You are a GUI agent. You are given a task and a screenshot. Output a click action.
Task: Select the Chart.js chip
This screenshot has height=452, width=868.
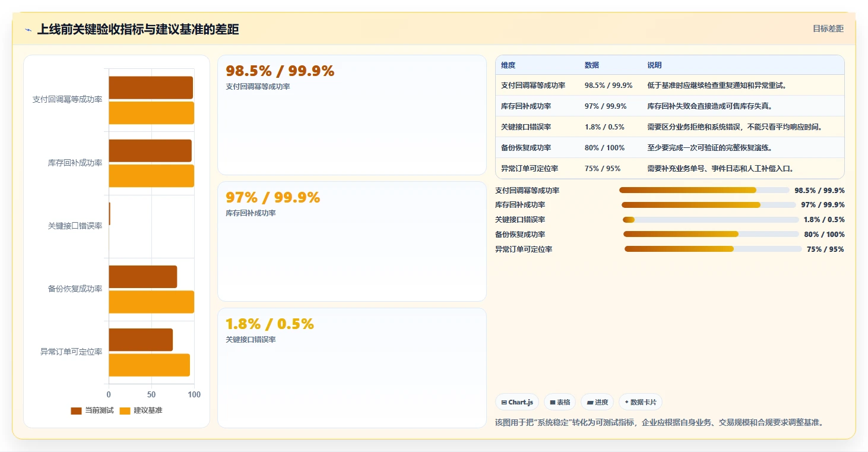[x=517, y=402]
